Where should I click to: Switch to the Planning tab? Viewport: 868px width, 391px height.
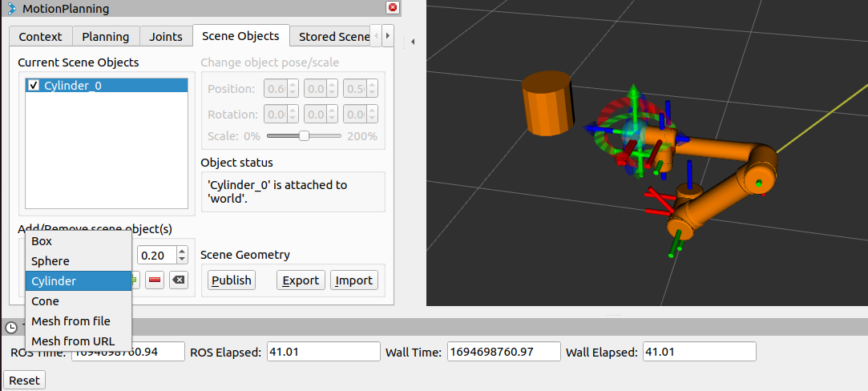(x=105, y=37)
